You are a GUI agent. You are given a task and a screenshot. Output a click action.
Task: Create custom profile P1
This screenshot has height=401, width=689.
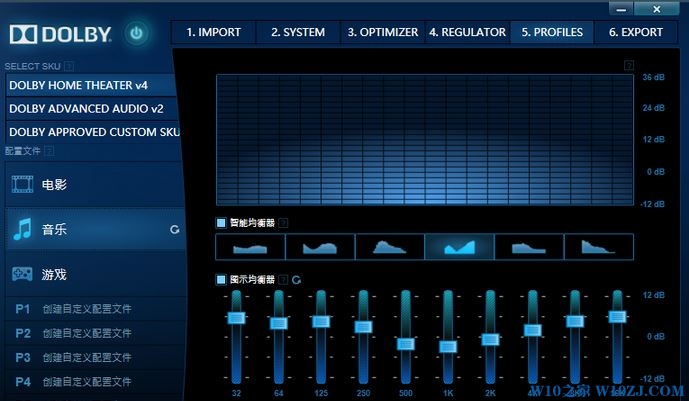95,309
